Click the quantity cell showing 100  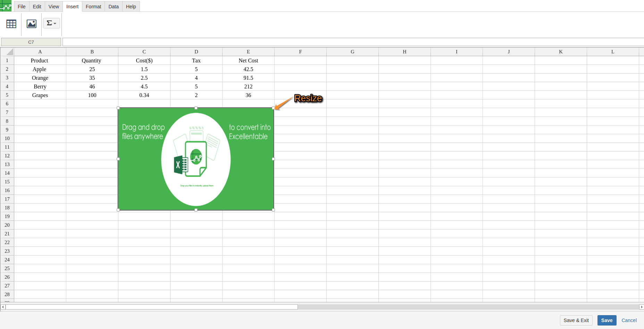click(x=92, y=95)
